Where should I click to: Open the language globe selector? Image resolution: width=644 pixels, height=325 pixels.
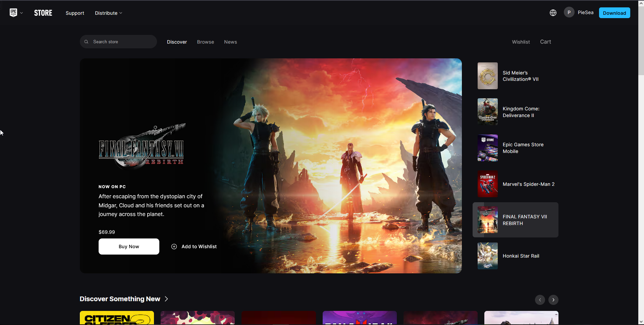(x=553, y=13)
